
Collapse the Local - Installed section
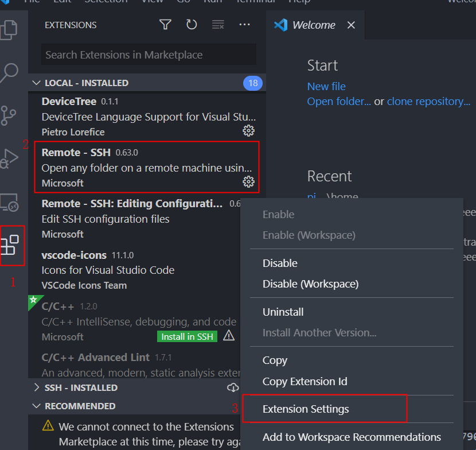[37, 83]
